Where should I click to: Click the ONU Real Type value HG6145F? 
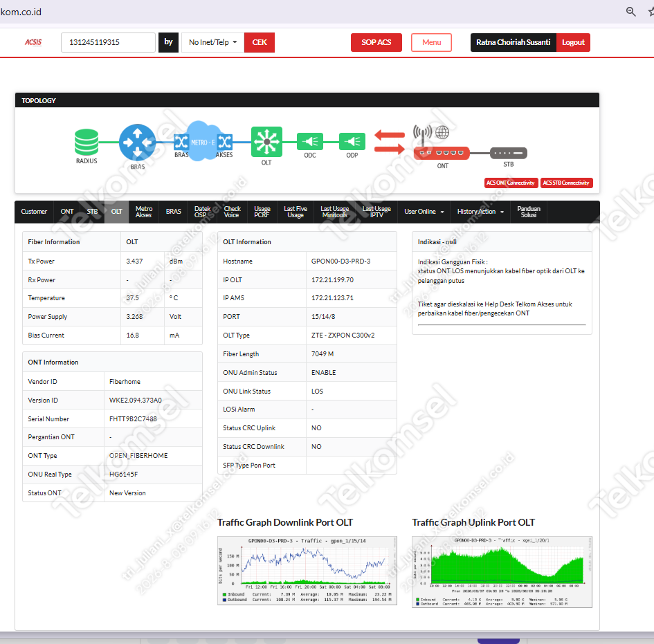[123, 475]
